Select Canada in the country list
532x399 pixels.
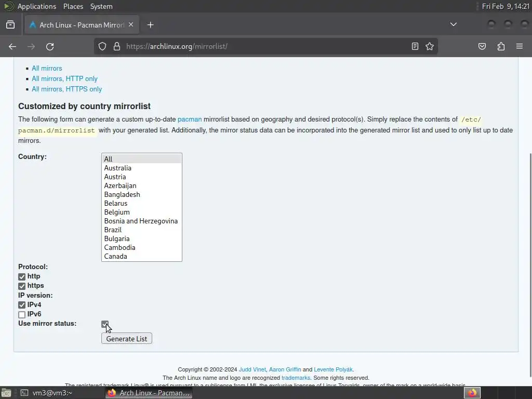click(x=141, y=256)
